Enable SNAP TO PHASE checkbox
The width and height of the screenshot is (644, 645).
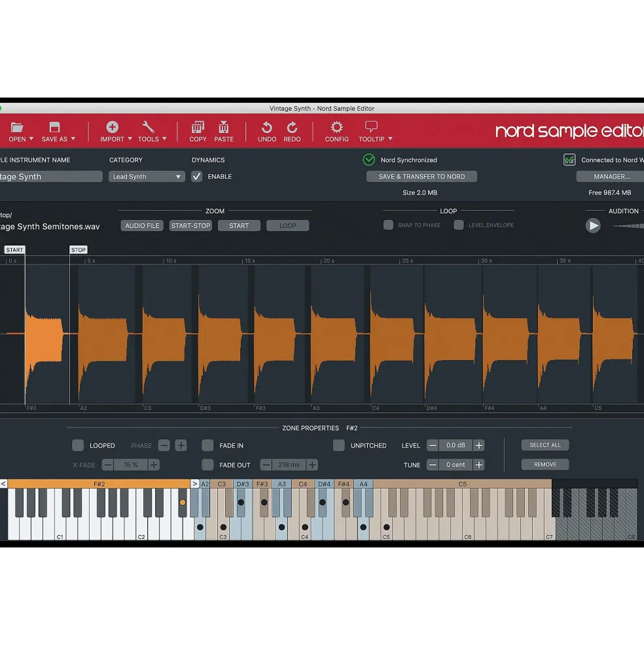coord(388,225)
